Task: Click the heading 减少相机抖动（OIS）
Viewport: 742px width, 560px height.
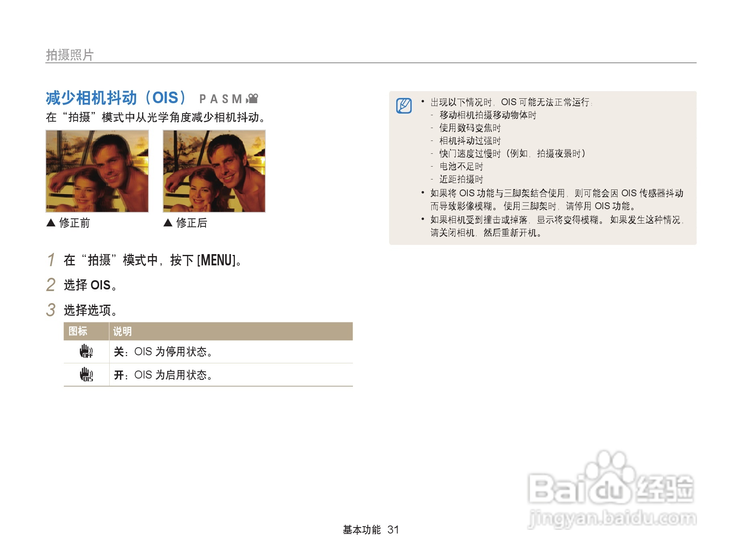Action: pyautogui.click(x=116, y=98)
